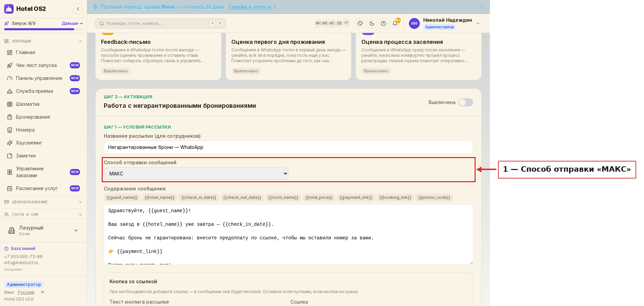Click the НН user avatar

coord(414,23)
